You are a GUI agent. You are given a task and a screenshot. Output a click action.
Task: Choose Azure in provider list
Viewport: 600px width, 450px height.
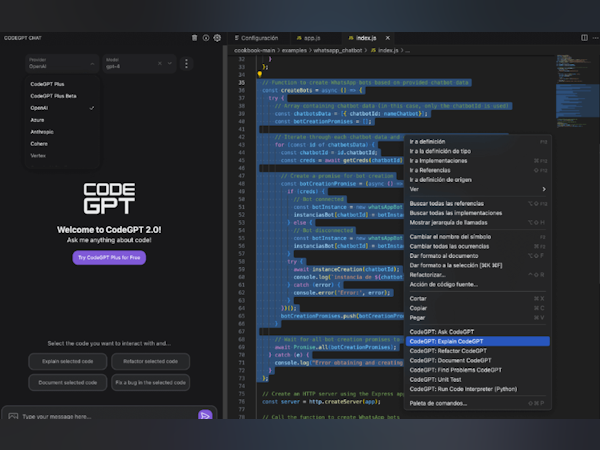62,120
